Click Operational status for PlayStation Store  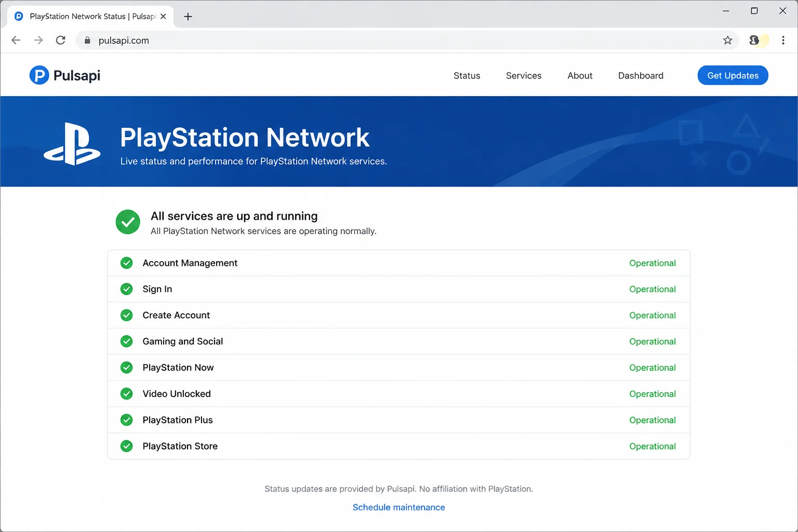click(652, 446)
